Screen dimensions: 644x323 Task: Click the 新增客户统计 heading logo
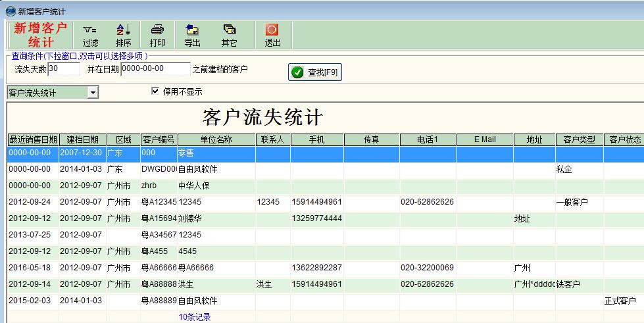tap(41, 35)
